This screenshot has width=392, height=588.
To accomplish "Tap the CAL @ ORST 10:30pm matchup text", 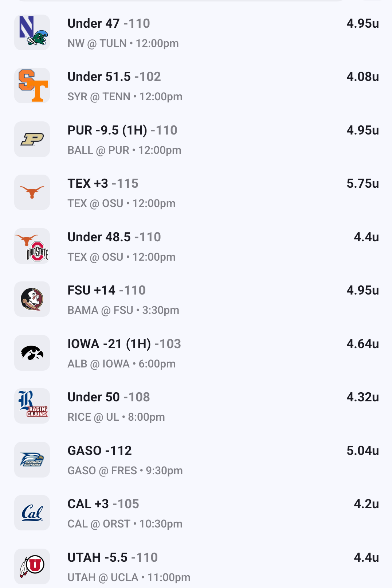I will [x=125, y=524].
